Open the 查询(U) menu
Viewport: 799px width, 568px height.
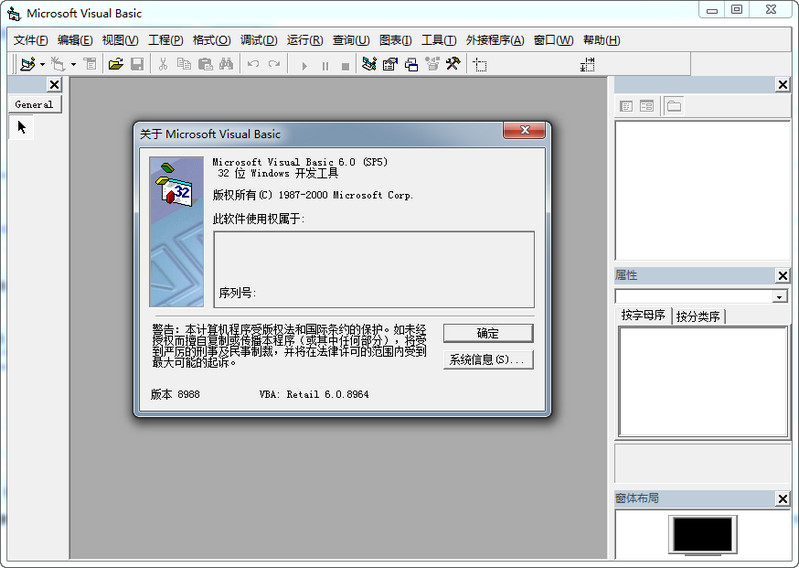pyautogui.click(x=351, y=40)
